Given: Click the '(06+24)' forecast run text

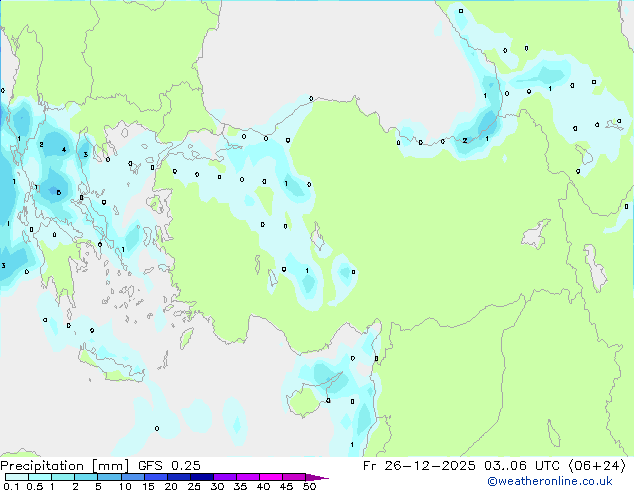Looking at the screenshot, I should pos(597,466).
